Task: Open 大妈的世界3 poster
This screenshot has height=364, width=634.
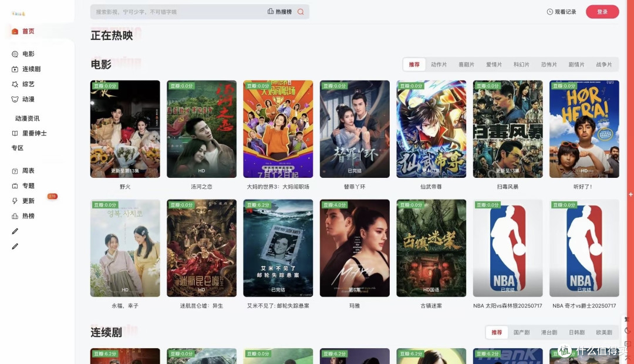Action: point(278,129)
